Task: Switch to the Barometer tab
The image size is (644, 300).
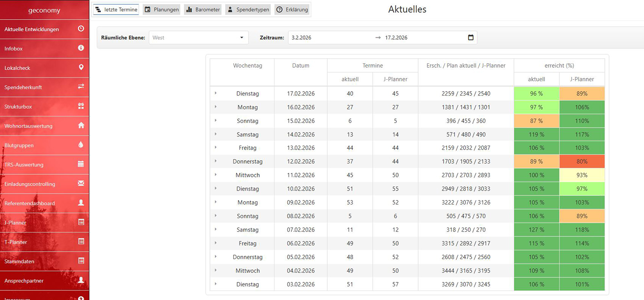Action: [x=203, y=10]
